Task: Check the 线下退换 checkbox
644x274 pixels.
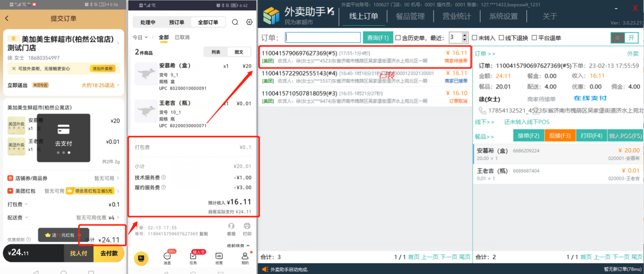Action: [x=501, y=38]
